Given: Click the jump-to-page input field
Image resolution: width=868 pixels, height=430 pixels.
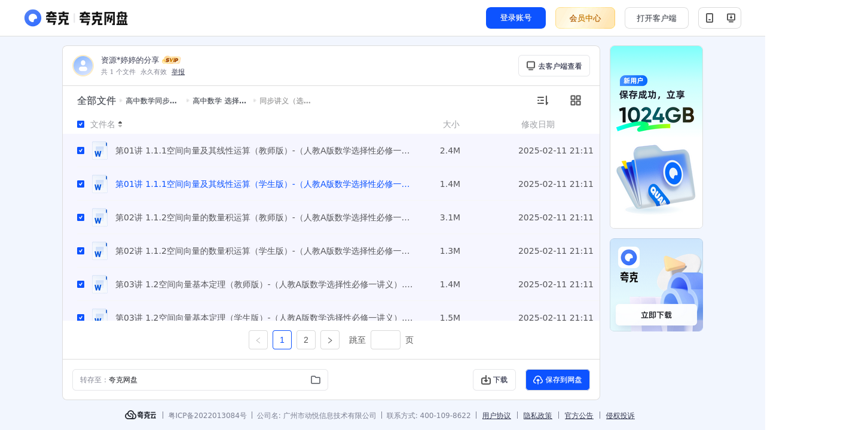Looking at the screenshot, I should coord(386,340).
